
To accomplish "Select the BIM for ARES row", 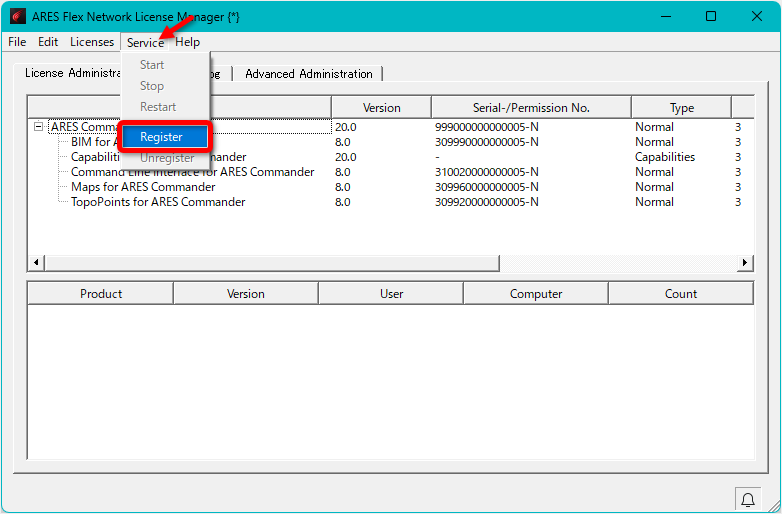I will (95, 142).
